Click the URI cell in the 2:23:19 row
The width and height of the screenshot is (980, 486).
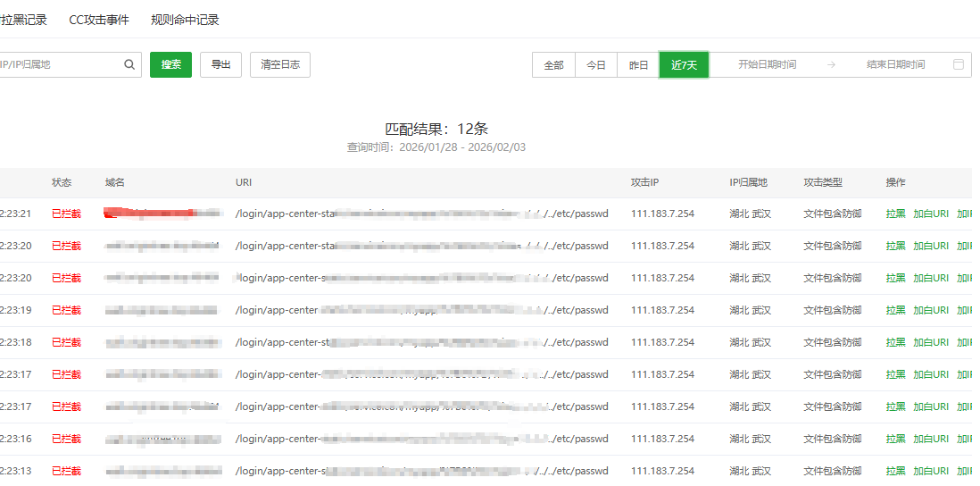422,310
